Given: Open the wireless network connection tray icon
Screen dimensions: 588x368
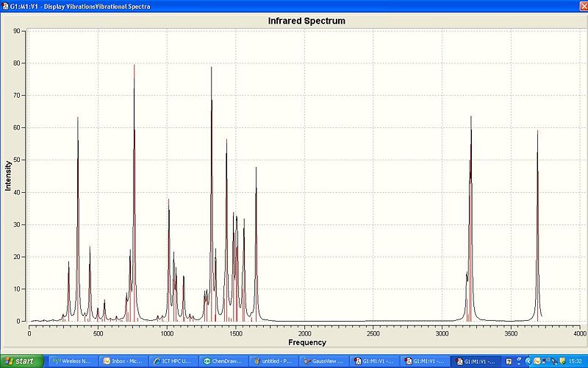Looking at the screenshot, I should click(545, 361).
